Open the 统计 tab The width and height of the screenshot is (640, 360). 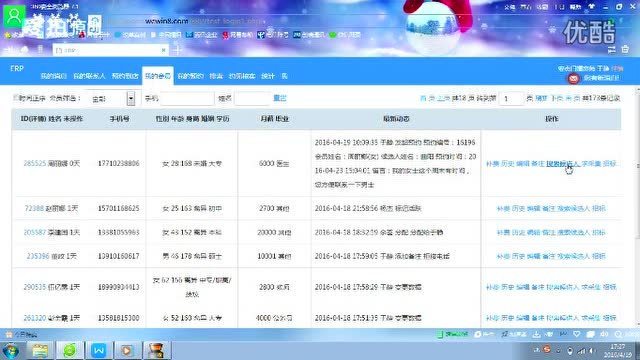click(268, 76)
